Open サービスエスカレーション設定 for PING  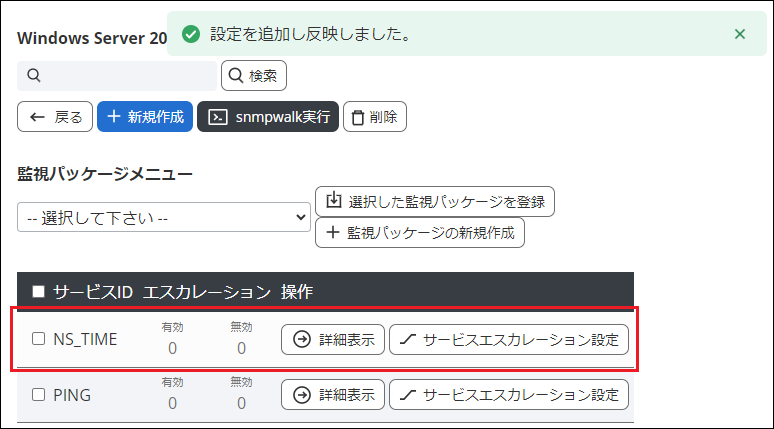click(x=509, y=395)
